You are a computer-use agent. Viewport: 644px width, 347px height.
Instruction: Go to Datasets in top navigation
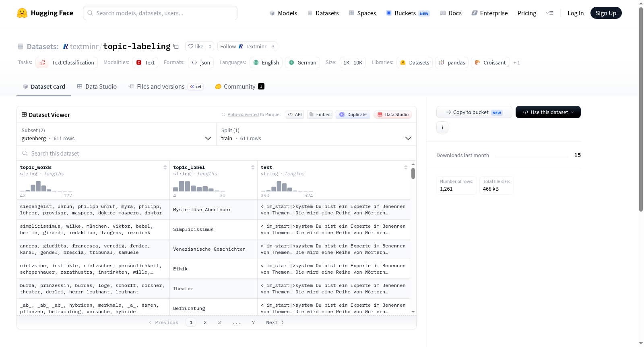323,13
